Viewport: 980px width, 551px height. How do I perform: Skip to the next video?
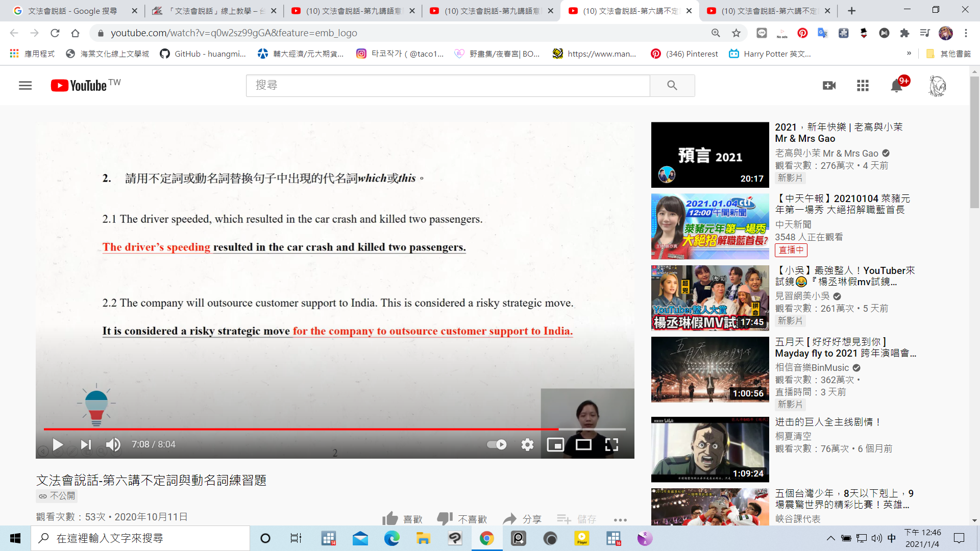point(86,444)
